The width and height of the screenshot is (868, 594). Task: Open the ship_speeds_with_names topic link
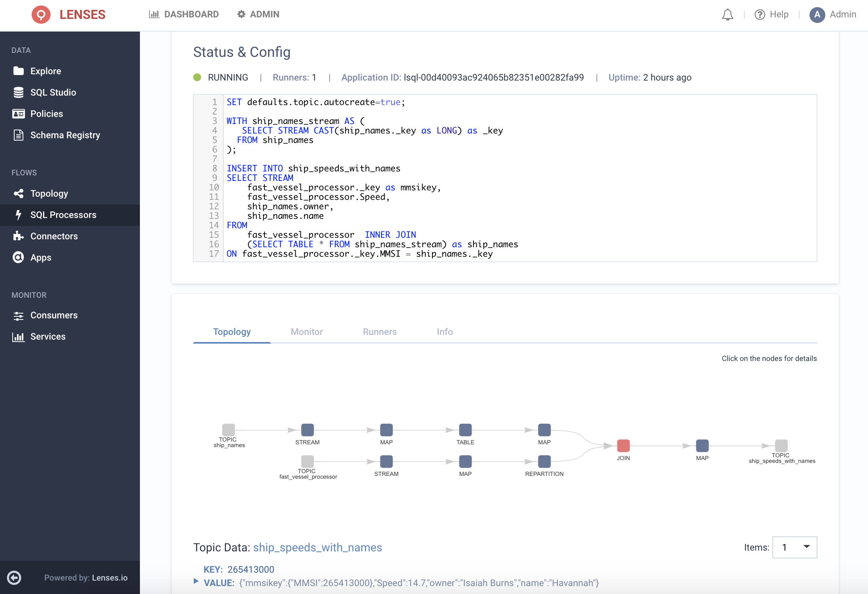(317, 547)
